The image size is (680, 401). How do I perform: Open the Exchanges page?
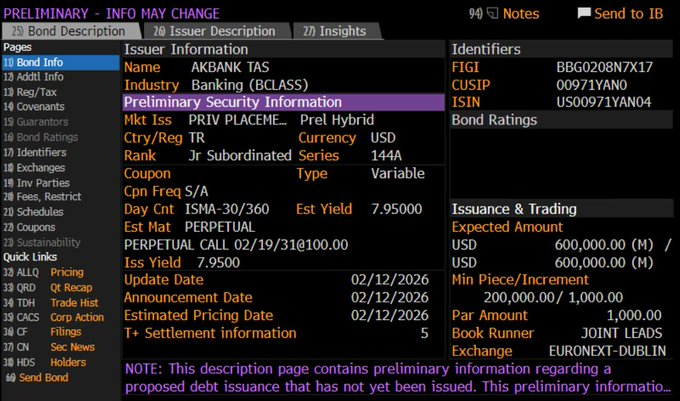[40, 167]
